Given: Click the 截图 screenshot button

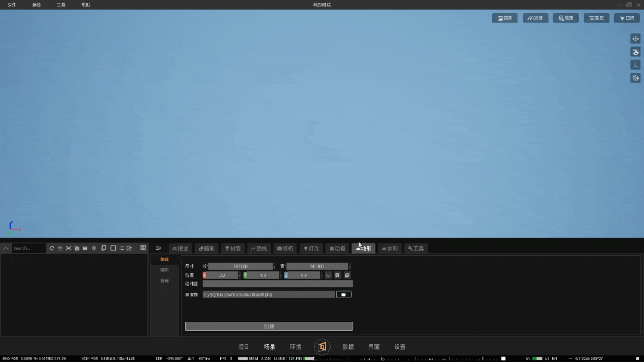Looking at the screenshot, I should pyautogui.click(x=596, y=18).
